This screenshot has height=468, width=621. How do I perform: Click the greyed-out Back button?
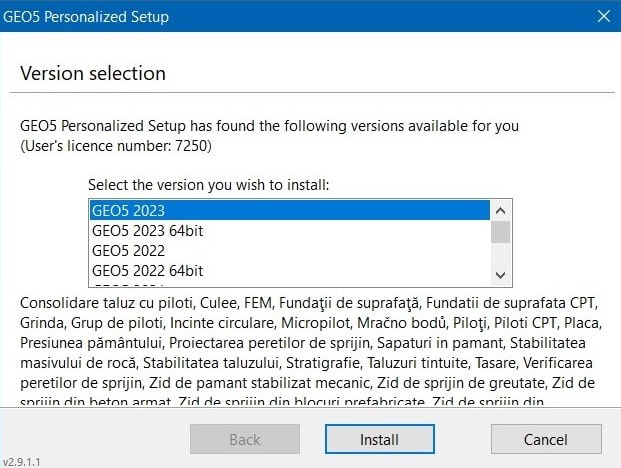(x=245, y=439)
